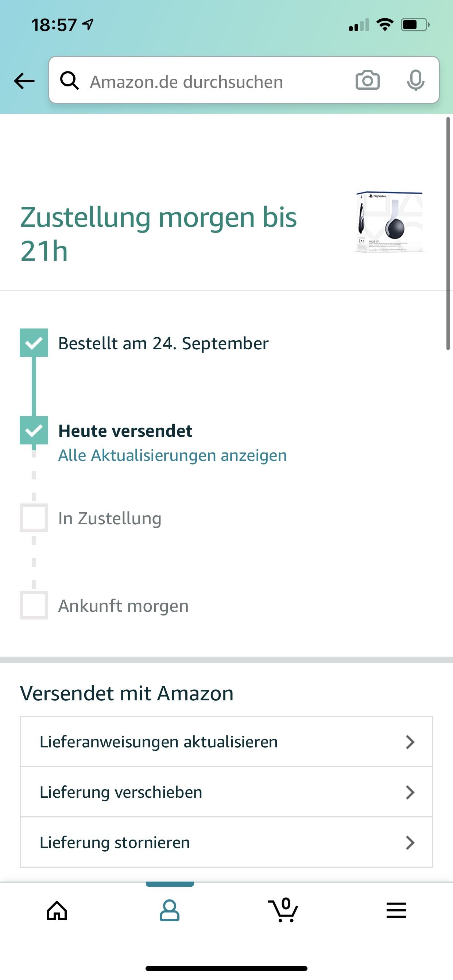Tap the 'Heute versendet' checkmark
Image resolution: width=453 pixels, height=980 pixels.
34,430
